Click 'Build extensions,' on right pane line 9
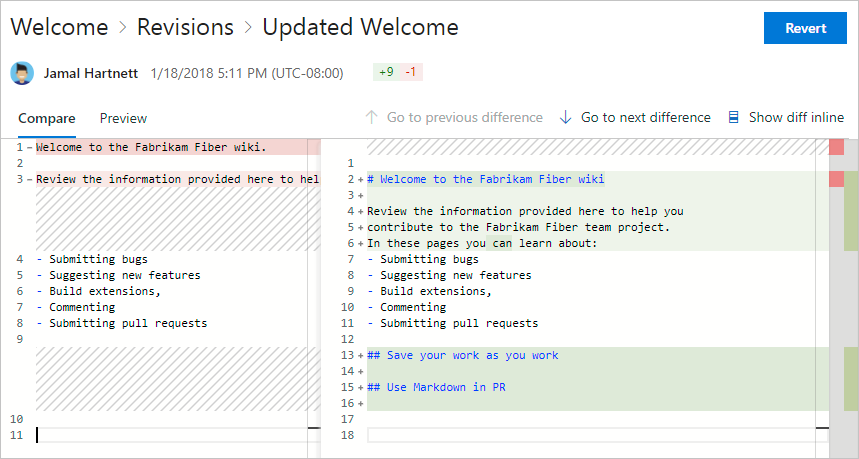This screenshot has height=459, width=859. tap(436, 291)
